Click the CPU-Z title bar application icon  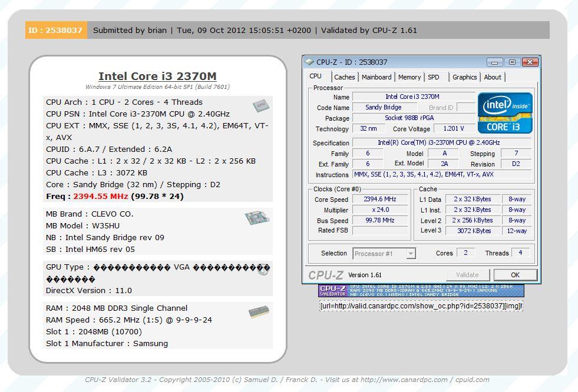click(309, 62)
